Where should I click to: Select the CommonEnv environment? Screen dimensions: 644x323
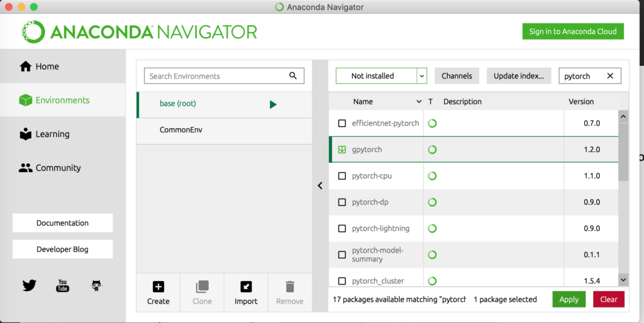click(x=225, y=131)
